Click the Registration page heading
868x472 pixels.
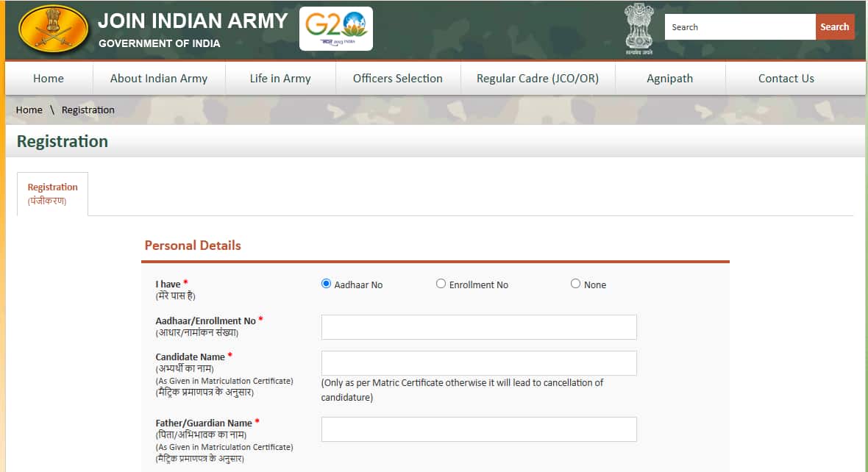(x=63, y=142)
